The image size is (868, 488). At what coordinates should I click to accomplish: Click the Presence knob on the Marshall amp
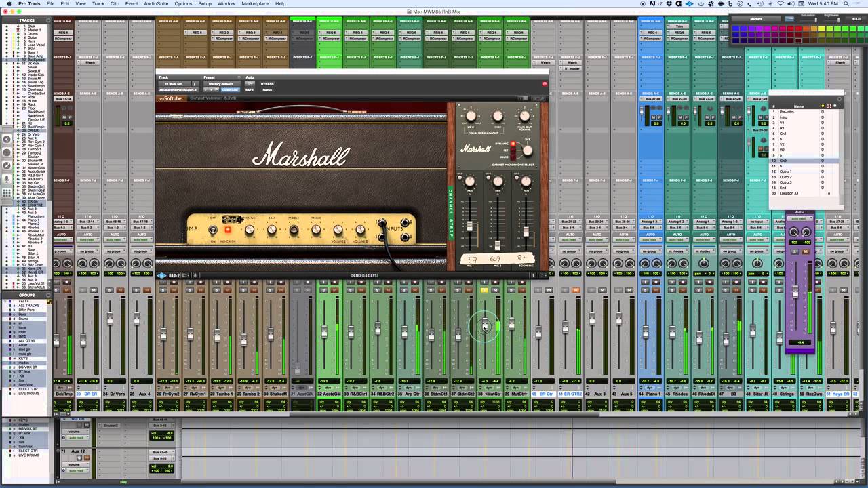click(250, 230)
